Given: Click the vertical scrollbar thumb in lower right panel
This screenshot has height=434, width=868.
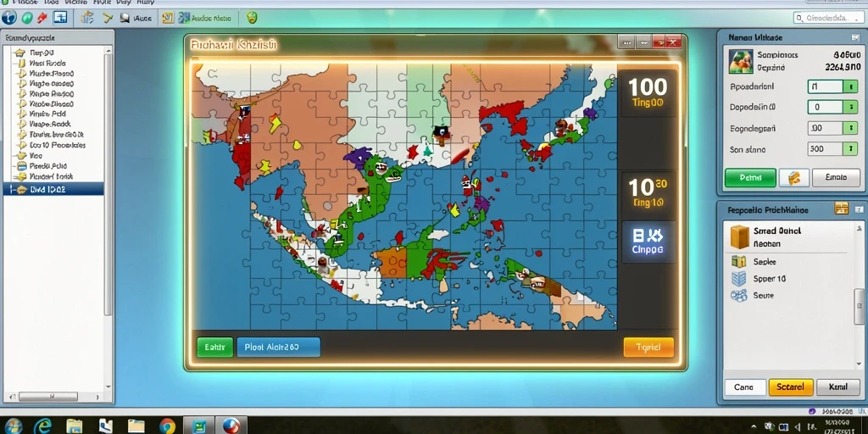Looking at the screenshot, I should coord(859,307).
